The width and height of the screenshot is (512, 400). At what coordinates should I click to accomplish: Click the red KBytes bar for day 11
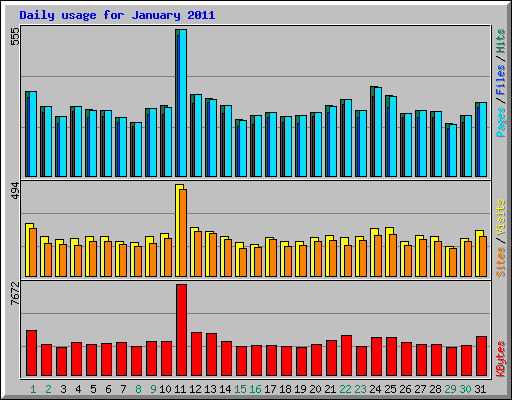pyautogui.click(x=182, y=330)
